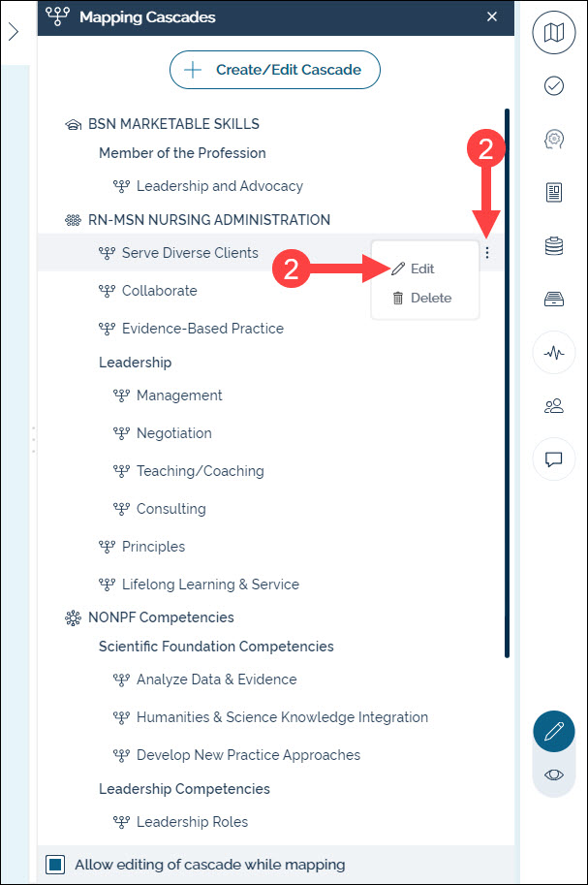Expand the collapsed left panel chevron
This screenshot has width=588, height=885.
[x=14, y=32]
